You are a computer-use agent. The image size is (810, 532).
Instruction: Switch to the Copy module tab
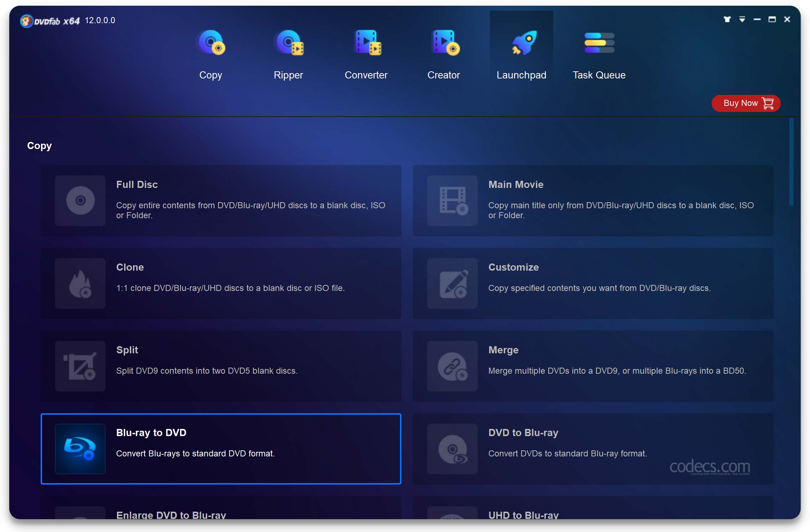click(x=210, y=54)
